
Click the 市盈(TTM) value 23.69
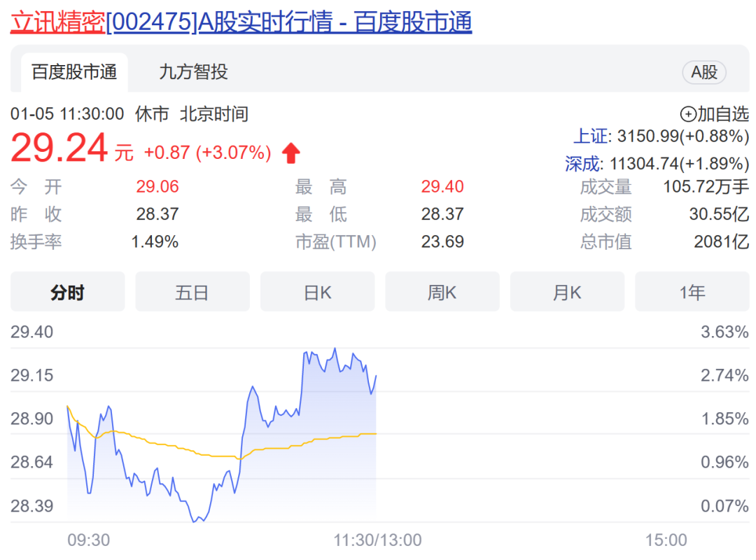pos(442,241)
